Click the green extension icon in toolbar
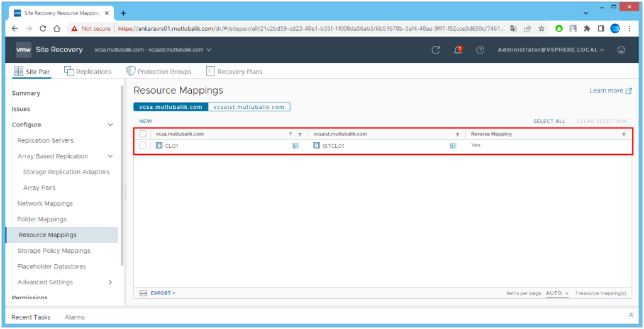This screenshot has height=329, width=644. point(559,29)
